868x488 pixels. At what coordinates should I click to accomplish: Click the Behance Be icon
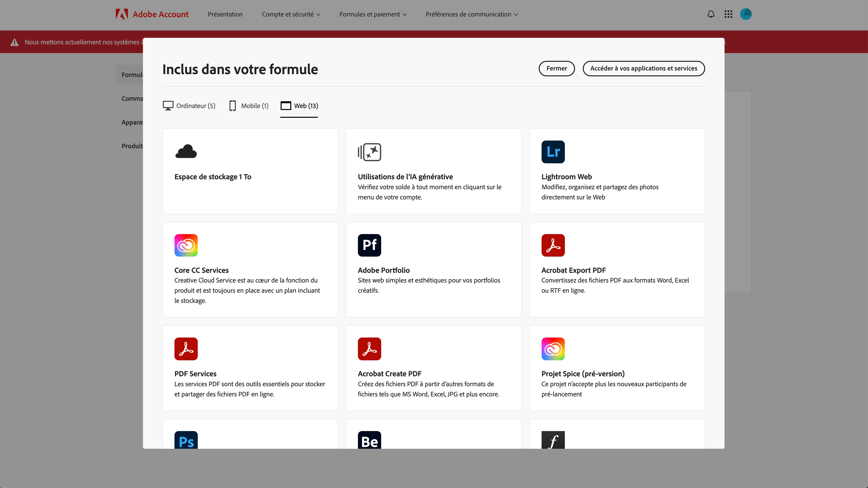tap(369, 440)
